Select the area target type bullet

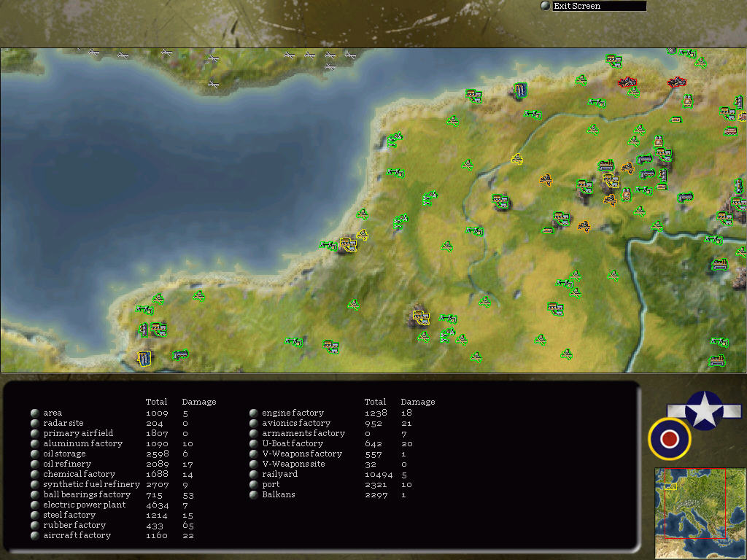coord(35,413)
